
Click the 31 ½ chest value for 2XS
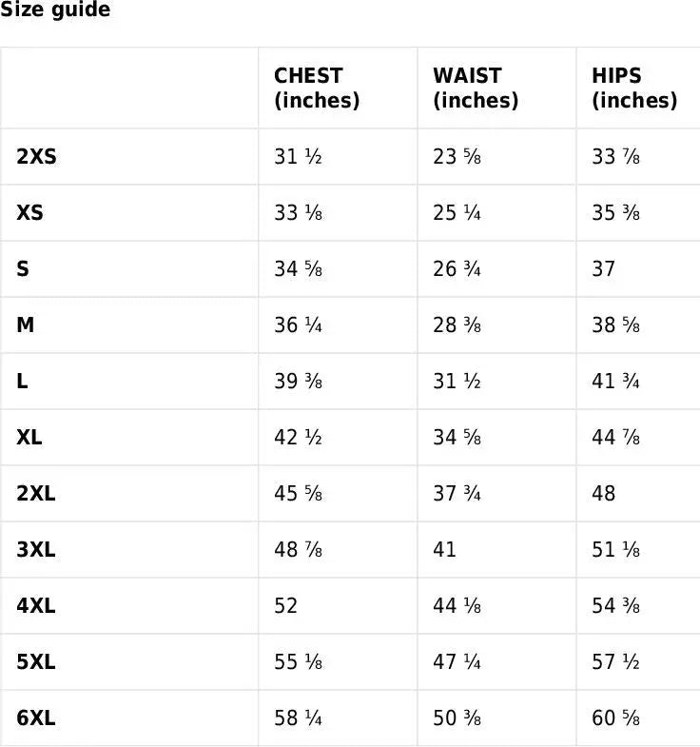(298, 157)
